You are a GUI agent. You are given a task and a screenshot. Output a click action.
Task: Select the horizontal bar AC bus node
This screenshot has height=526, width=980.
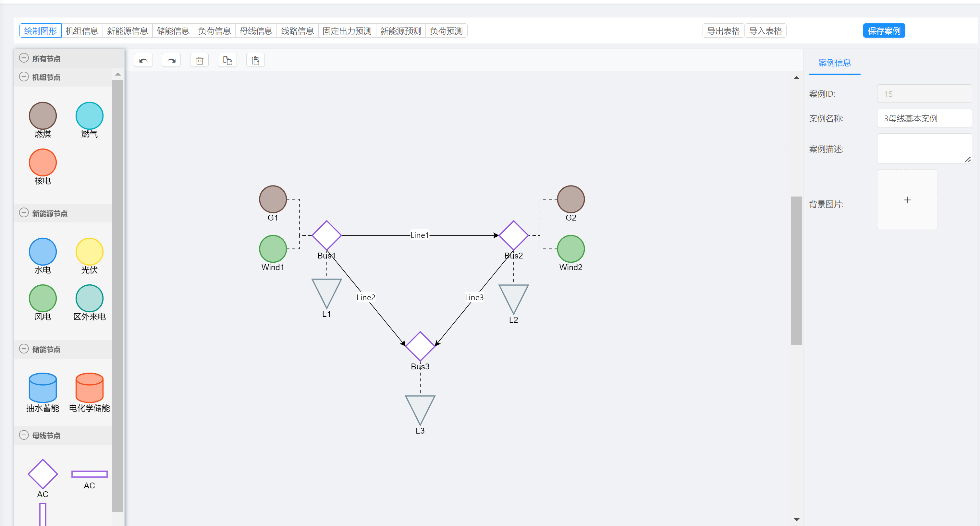click(x=90, y=474)
